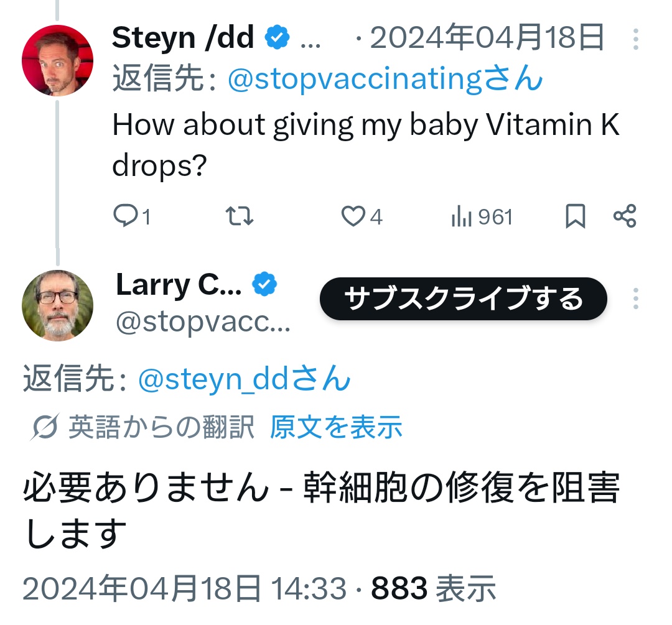Click Larry C's blue verified badge
This screenshot has width=672, height=625.
264,284
